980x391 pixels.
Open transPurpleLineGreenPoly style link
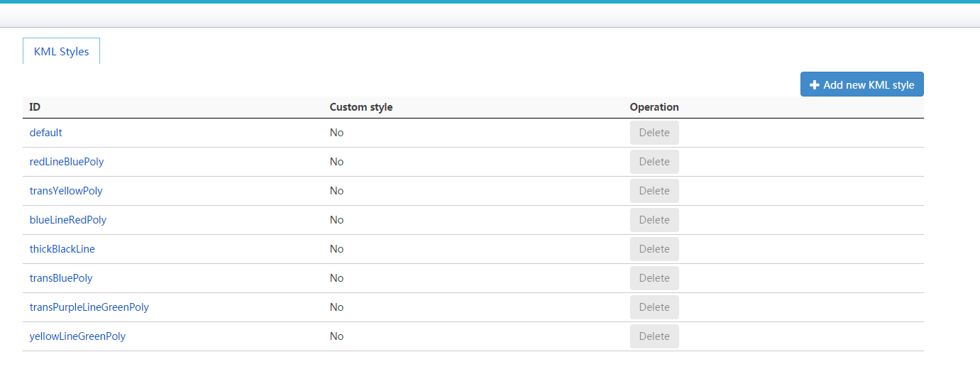[89, 307]
